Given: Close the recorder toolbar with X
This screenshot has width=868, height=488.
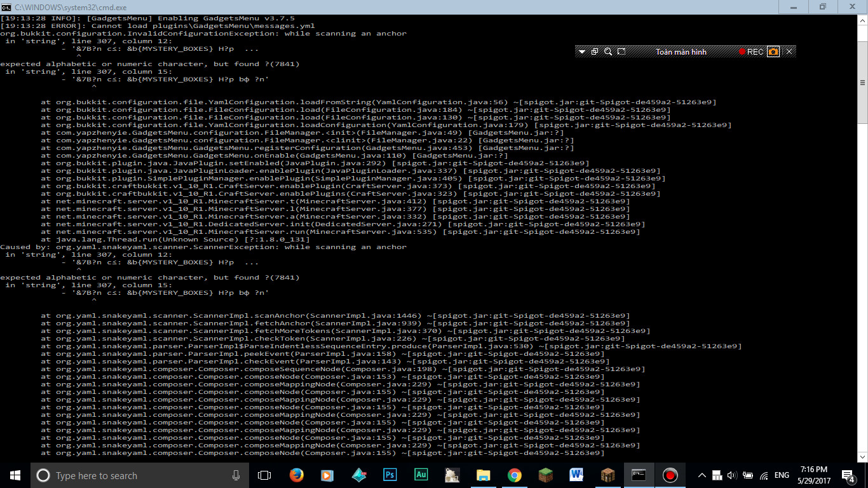Looking at the screenshot, I should [789, 51].
